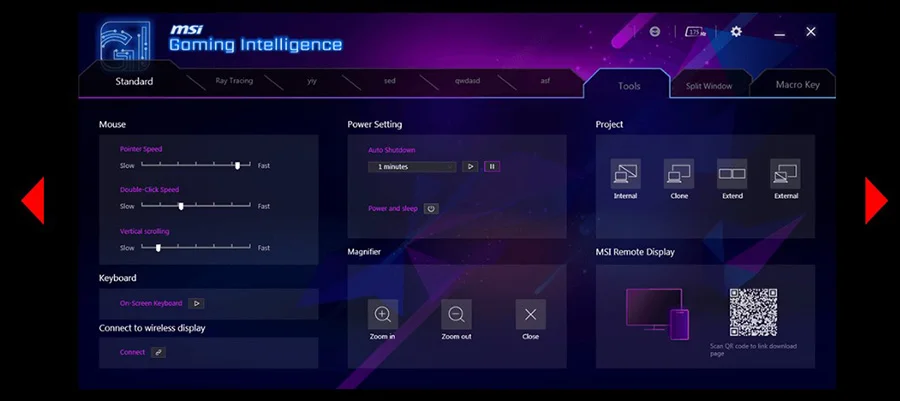Switch to the Macro Key tab

(797, 84)
